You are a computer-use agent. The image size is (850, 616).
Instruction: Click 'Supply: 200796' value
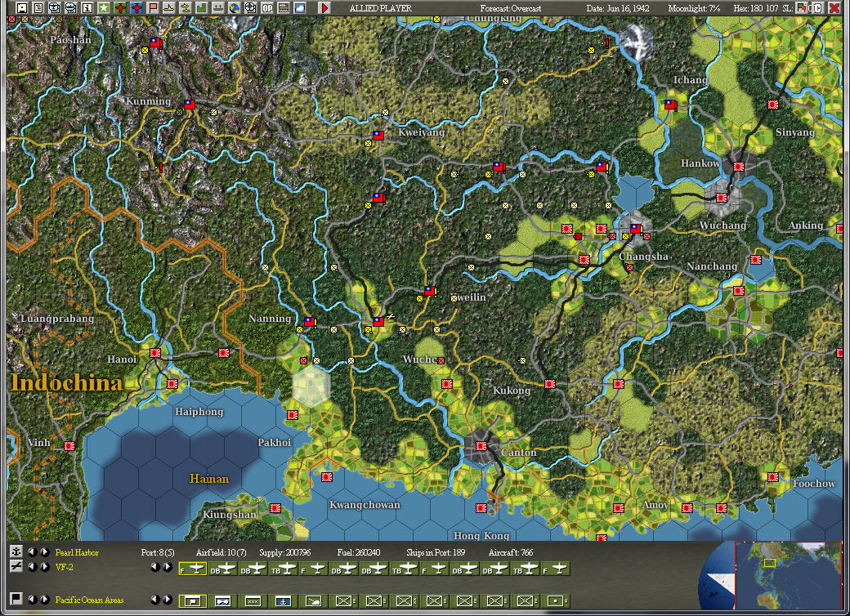[284, 552]
